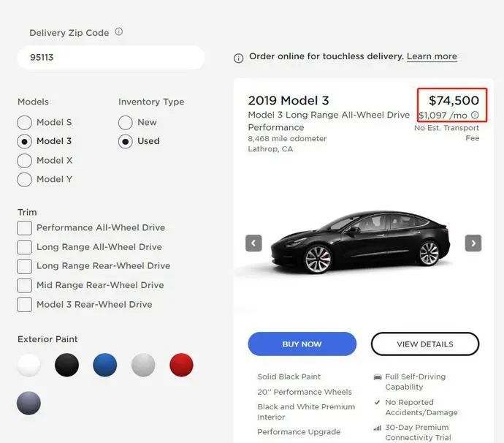Enable the Long Range Rear-Wheel Drive filter
This screenshot has width=504, height=443.
[25, 266]
